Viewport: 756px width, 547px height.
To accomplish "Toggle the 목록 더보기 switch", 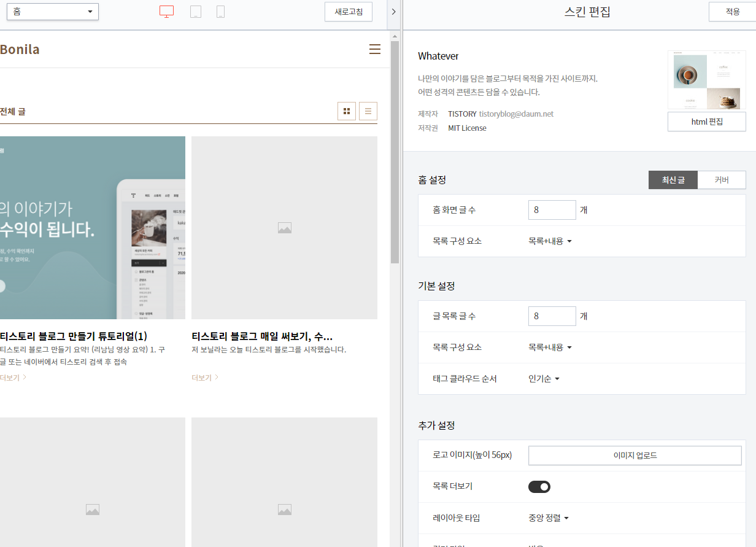I will point(539,487).
